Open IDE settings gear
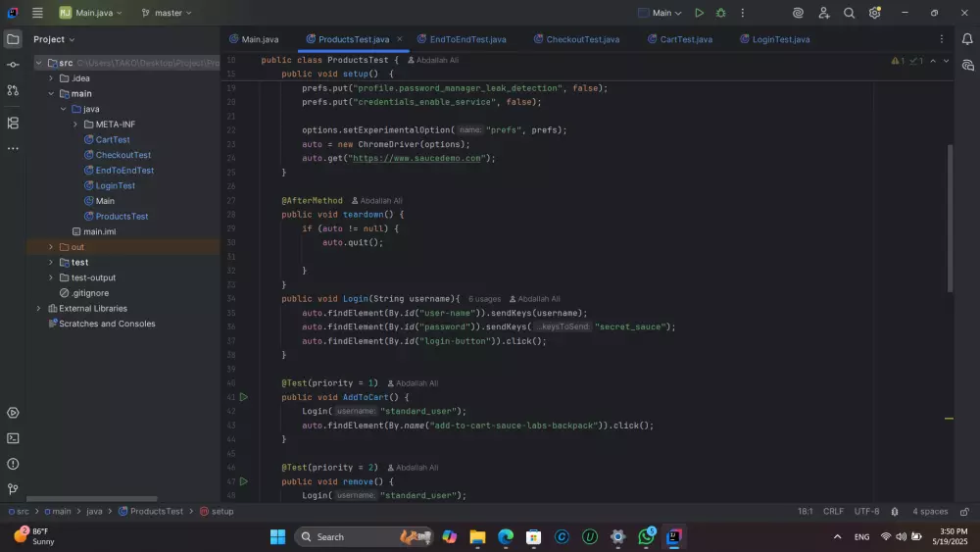Viewport: 980px width, 552px height. 874,13
